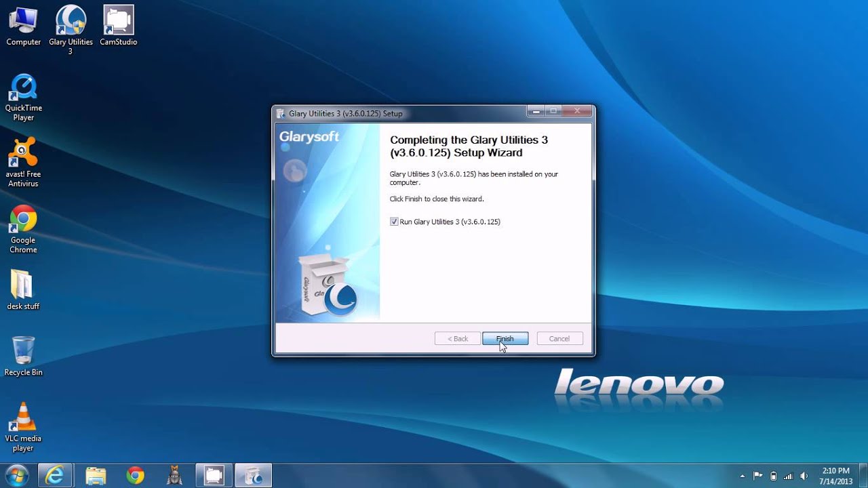Switch to the Glary Utilities Setup taskbar button
This screenshot has width=868, height=488.
pos(254,476)
